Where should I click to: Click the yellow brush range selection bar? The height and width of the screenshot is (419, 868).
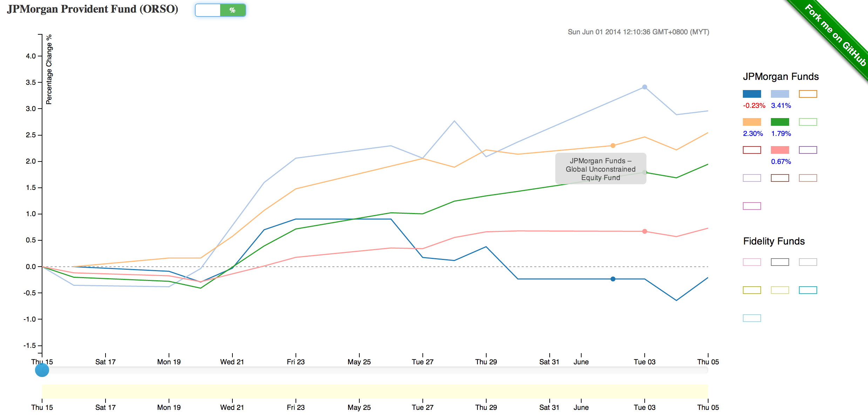click(375, 391)
